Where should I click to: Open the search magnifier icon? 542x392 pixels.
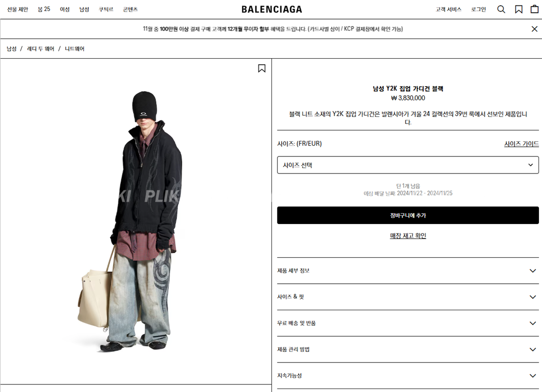(x=501, y=10)
